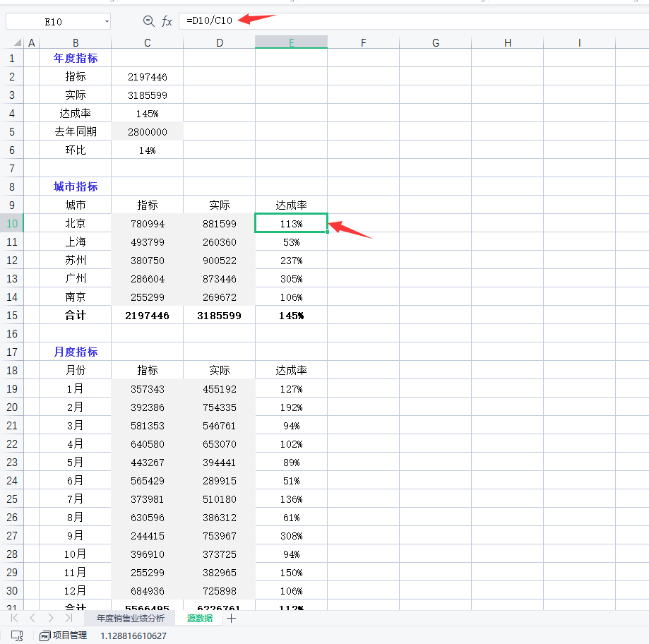The width and height of the screenshot is (649, 644).
Task: Click next sheet navigation arrow
Action: (51, 618)
